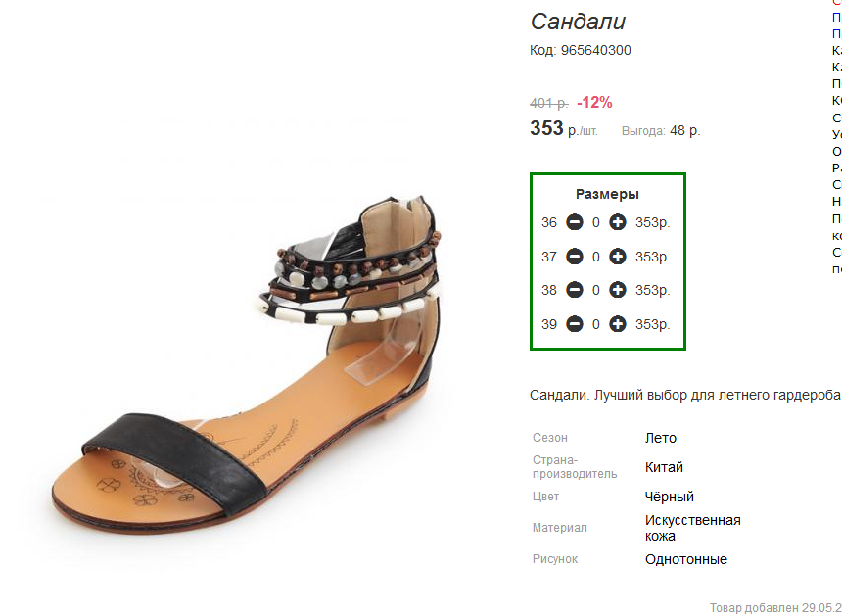Click the 353 р. current price
This screenshot has height=616, width=842.
[x=563, y=129]
